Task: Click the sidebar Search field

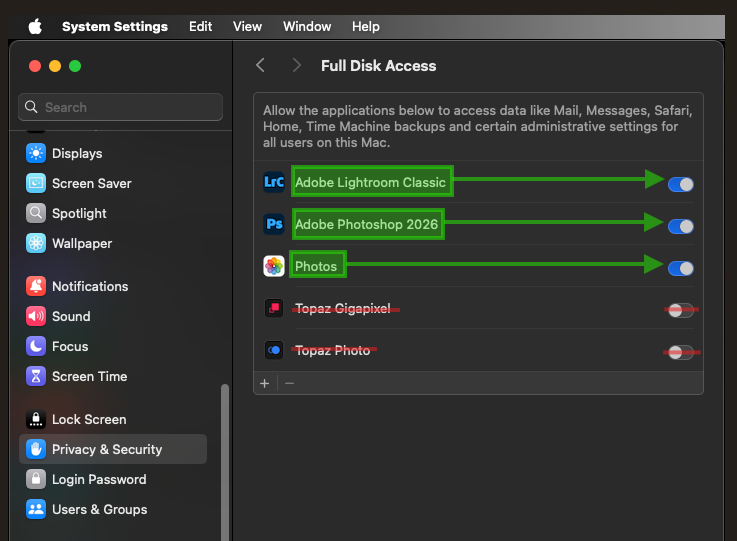Action: (x=121, y=107)
